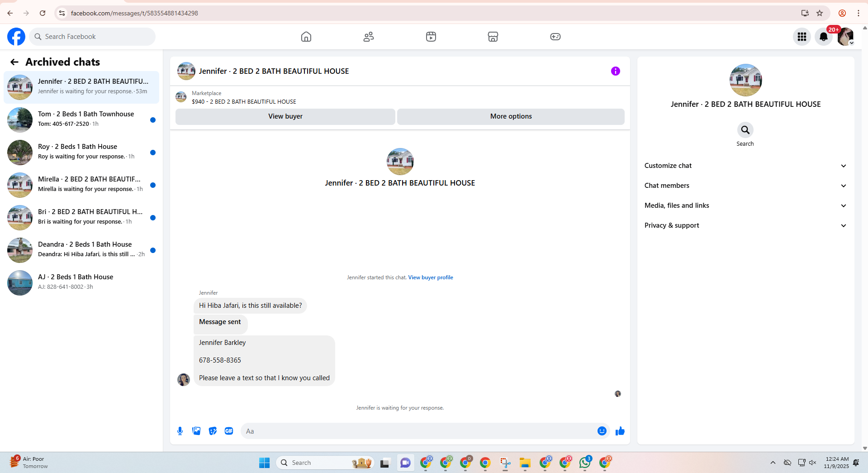
Task: Record a voice clip with microphone icon
Action: [x=180, y=431]
